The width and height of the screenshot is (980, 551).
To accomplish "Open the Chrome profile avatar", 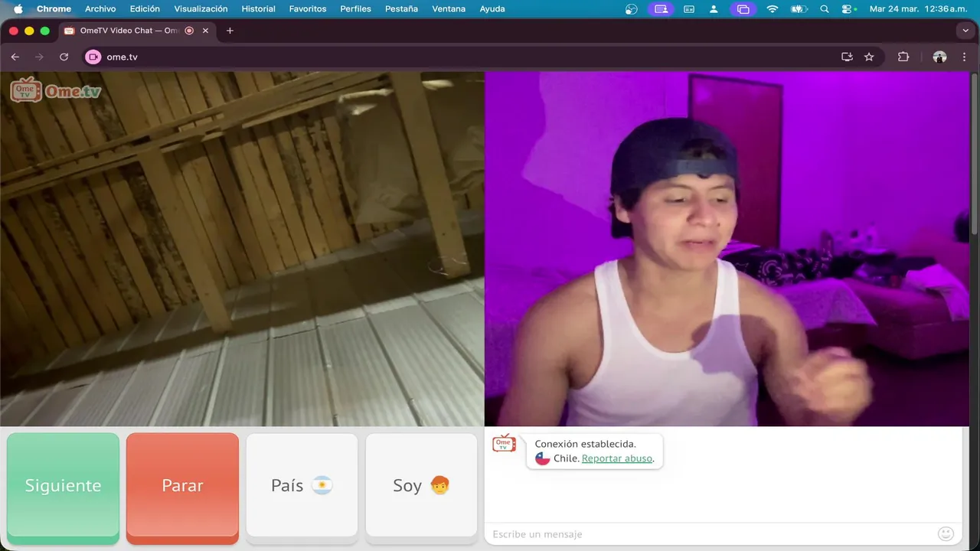I will point(939,57).
